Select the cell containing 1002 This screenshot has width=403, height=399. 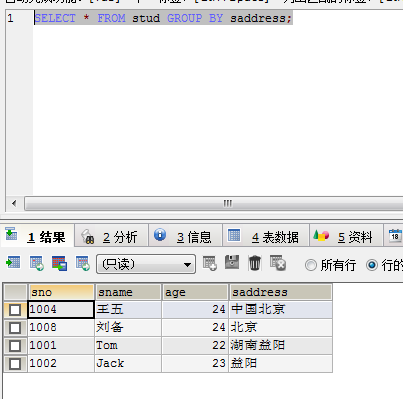point(61,364)
